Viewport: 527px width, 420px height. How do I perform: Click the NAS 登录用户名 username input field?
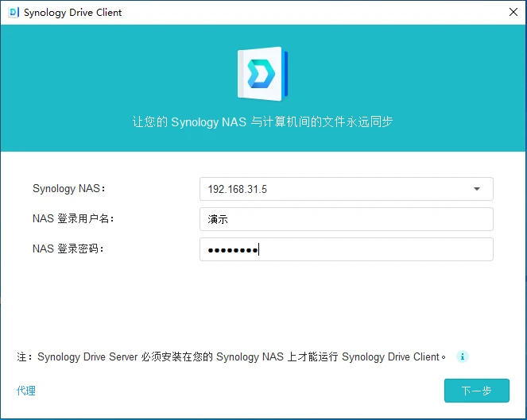[x=347, y=219]
